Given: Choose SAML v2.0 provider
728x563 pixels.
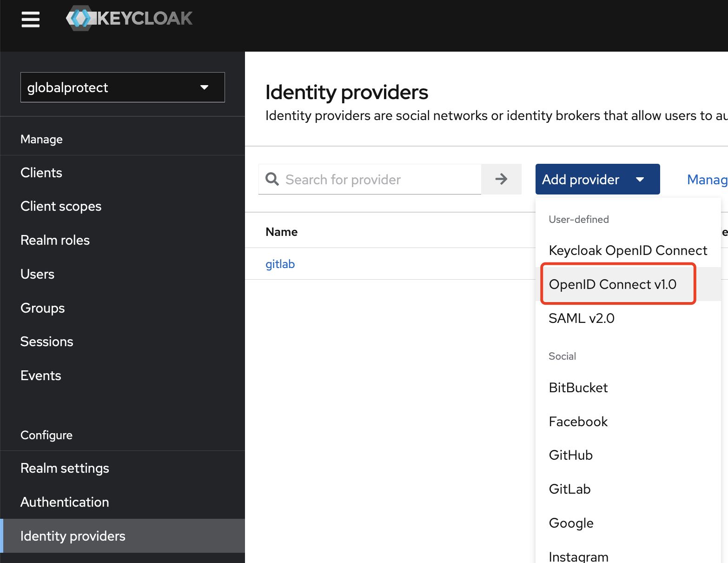Looking at the screenshot, I should (628, 318).
